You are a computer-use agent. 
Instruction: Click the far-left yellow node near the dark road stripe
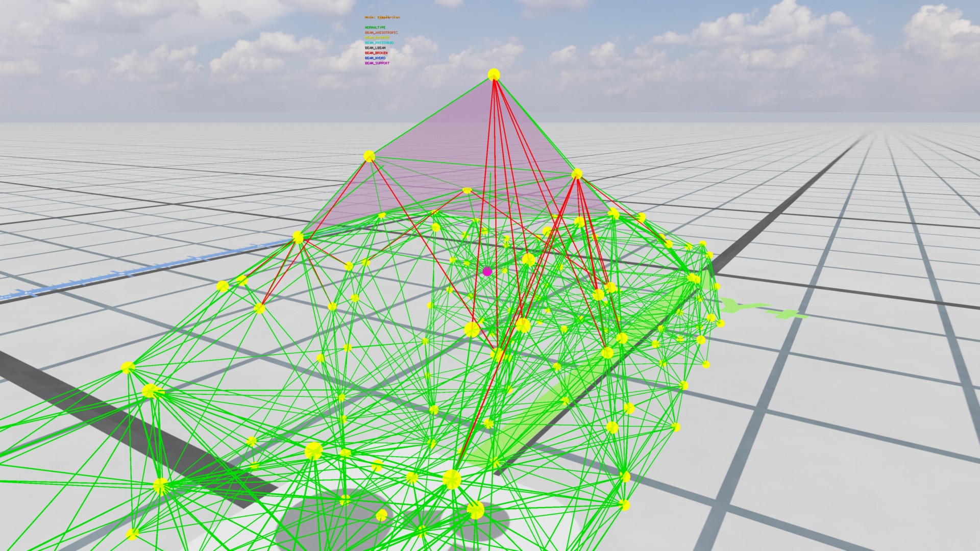(128, 367)
